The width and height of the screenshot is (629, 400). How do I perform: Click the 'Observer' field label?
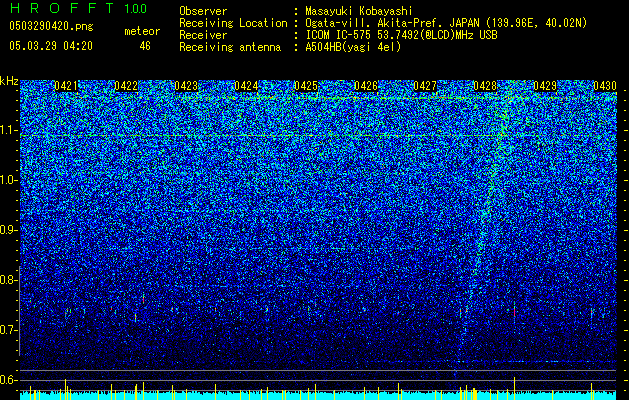203,11
